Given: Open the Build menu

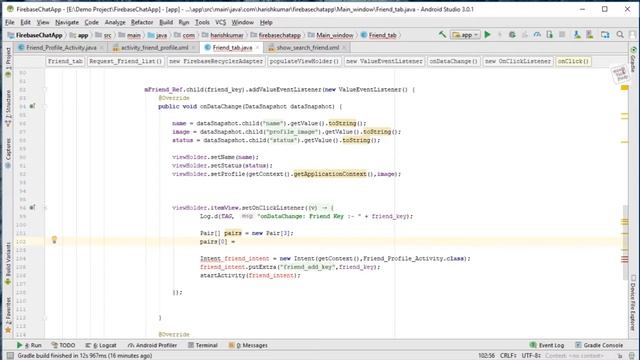Looking at the screenshot, I should click(166, 22).
